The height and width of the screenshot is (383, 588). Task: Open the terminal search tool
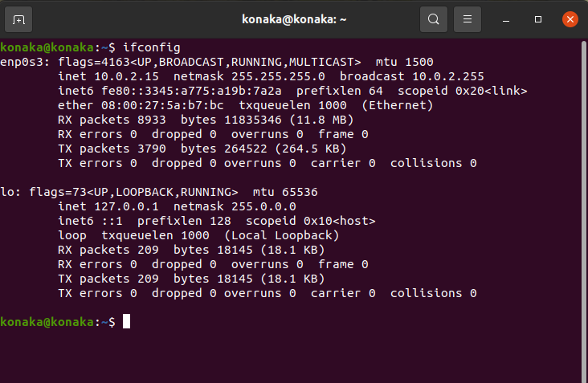pos(434,19)
